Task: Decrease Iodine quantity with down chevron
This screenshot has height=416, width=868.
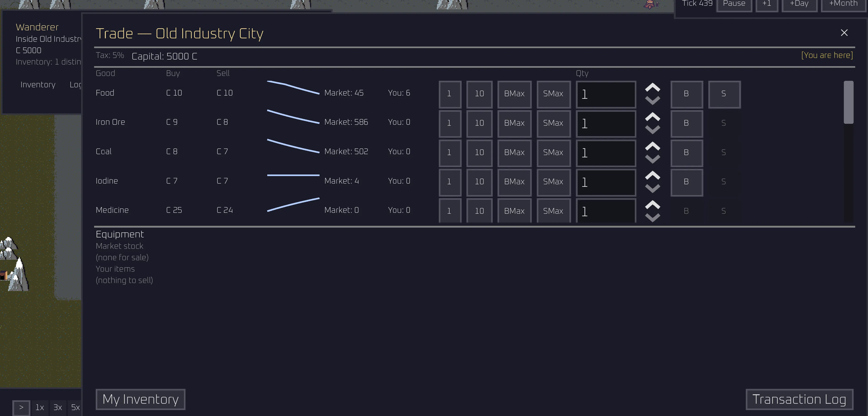Action: click(652, 188)
